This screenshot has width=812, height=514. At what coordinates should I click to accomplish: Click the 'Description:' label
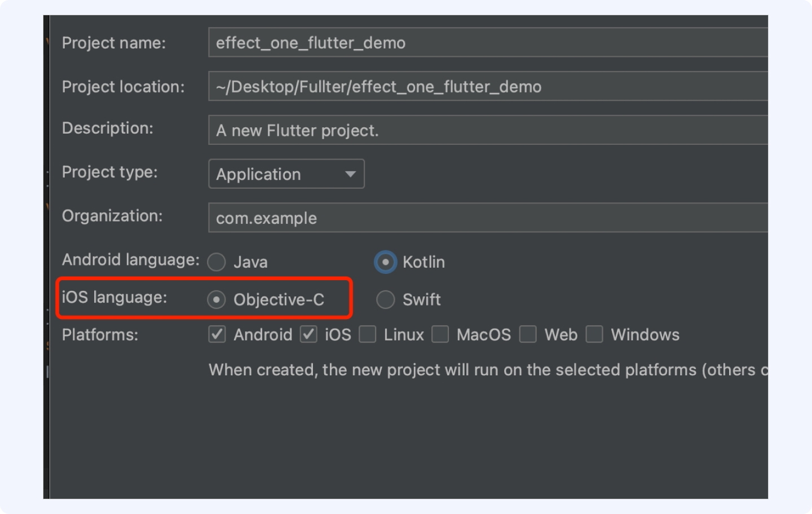(x=107, y=128)
